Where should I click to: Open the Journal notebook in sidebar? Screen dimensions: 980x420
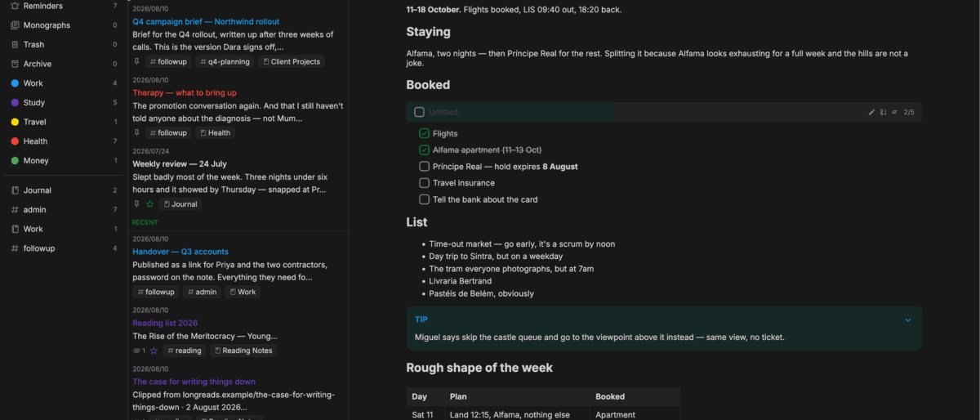(62, 190)
